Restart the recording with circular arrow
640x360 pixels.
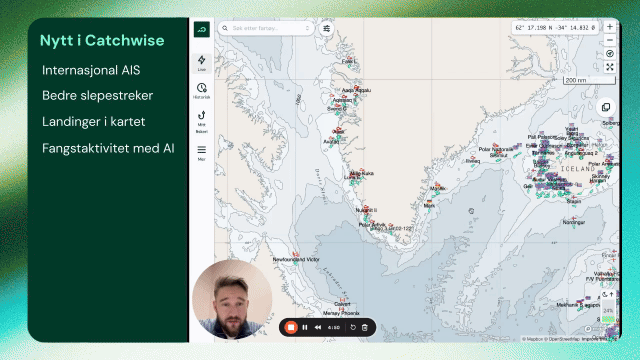[353, 327]
